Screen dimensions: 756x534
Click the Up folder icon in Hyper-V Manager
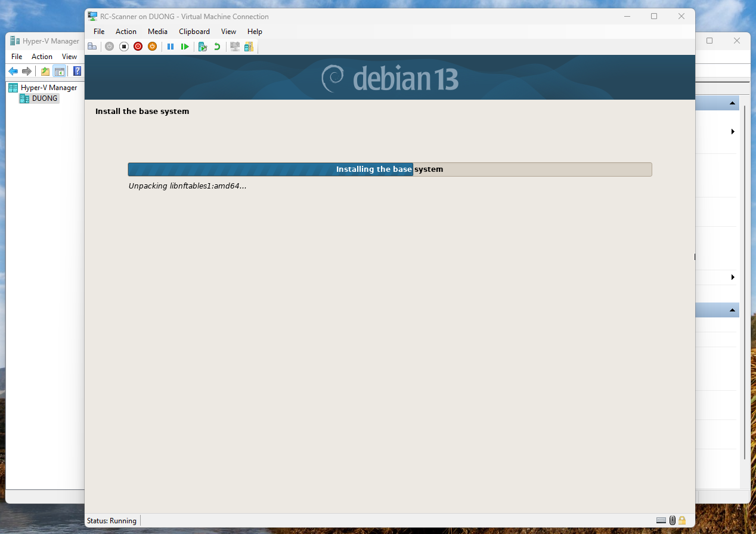click(x=45, y=72)
